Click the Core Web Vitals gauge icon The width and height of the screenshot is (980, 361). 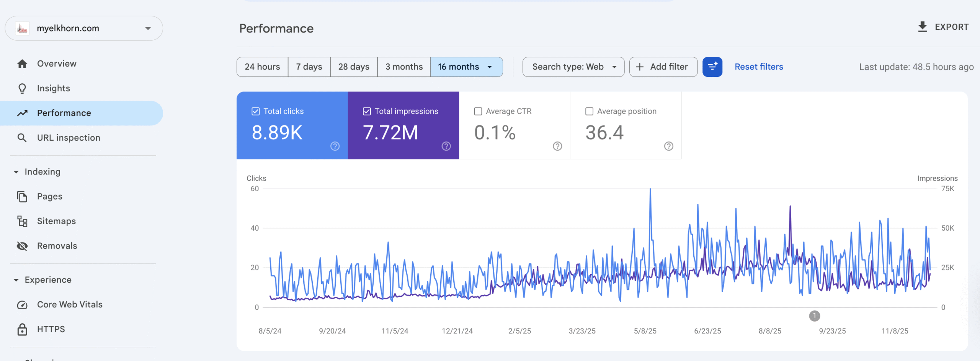tap(22, 305)
